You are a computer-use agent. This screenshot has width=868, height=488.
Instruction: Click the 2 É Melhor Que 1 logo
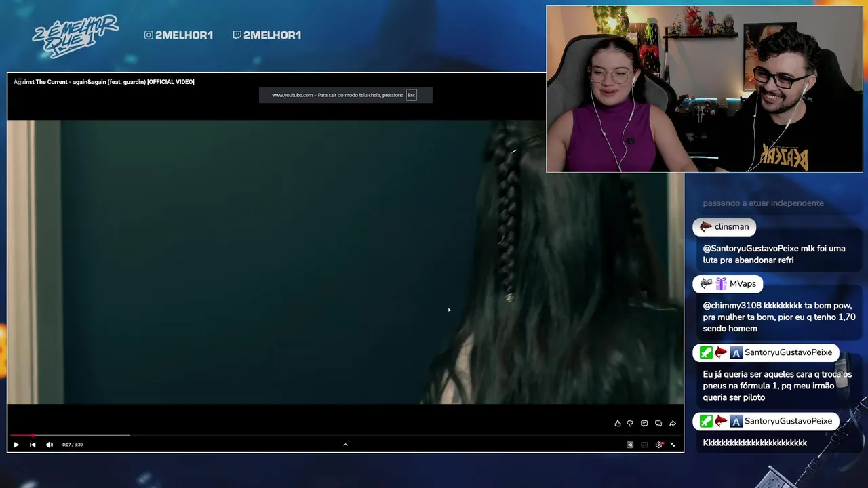75,35
